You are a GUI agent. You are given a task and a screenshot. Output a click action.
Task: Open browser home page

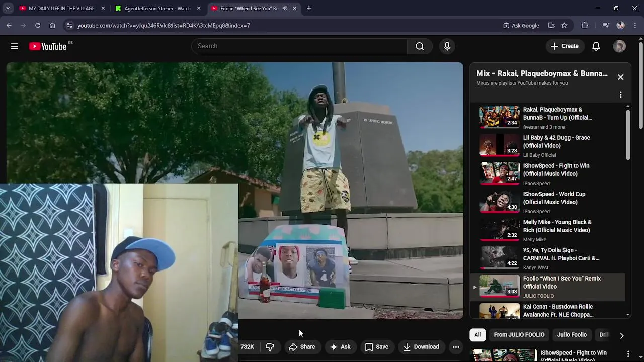(x=52, y=25)
